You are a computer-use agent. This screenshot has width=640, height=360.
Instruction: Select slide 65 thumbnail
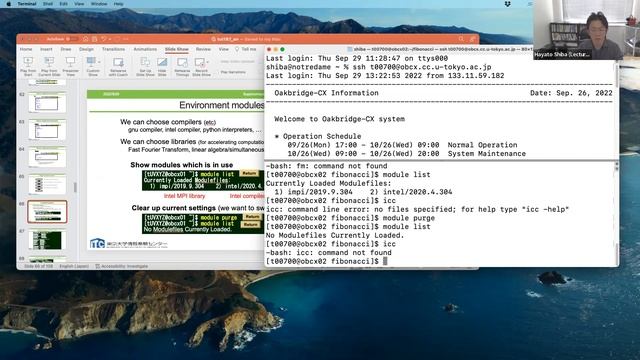(x=47, y=184)
